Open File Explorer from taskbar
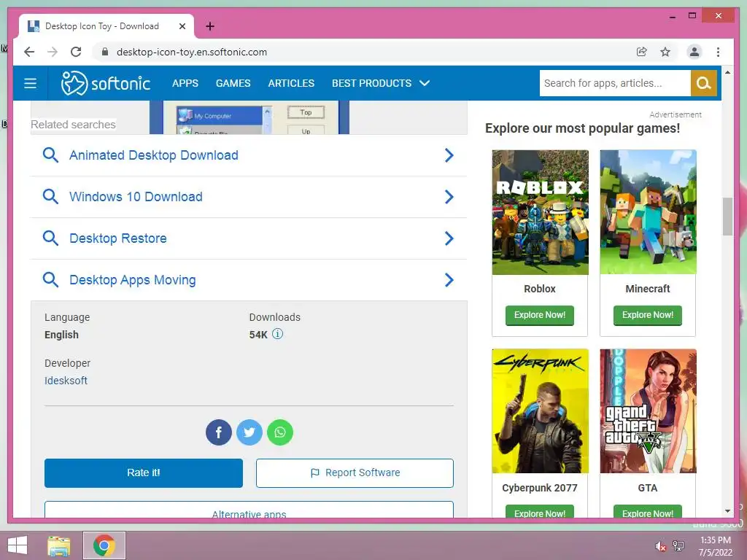 coord(59,545)
